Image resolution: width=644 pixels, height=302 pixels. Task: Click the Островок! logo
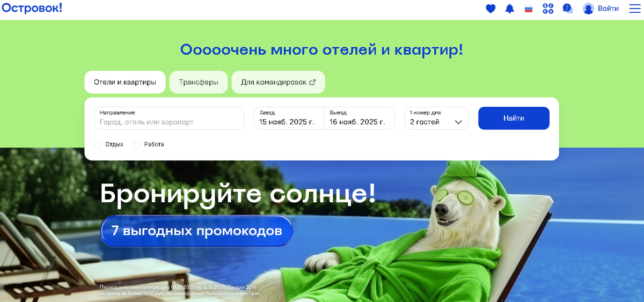32,8
